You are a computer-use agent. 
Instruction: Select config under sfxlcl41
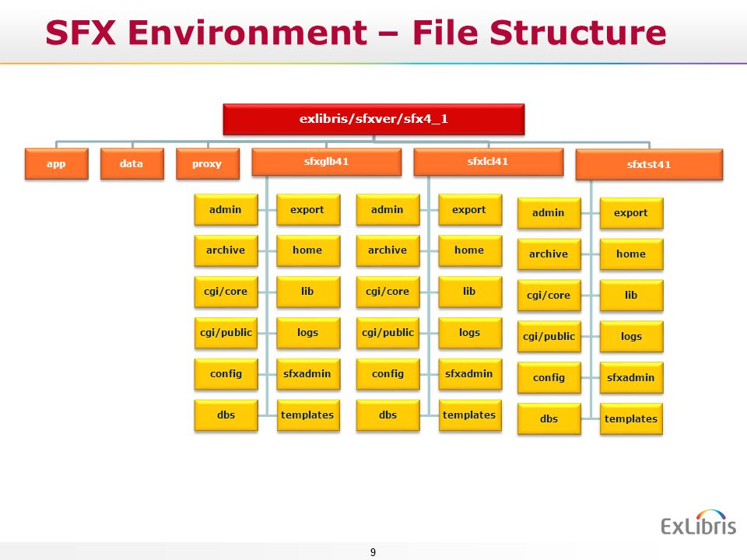[x=388, y=374]
